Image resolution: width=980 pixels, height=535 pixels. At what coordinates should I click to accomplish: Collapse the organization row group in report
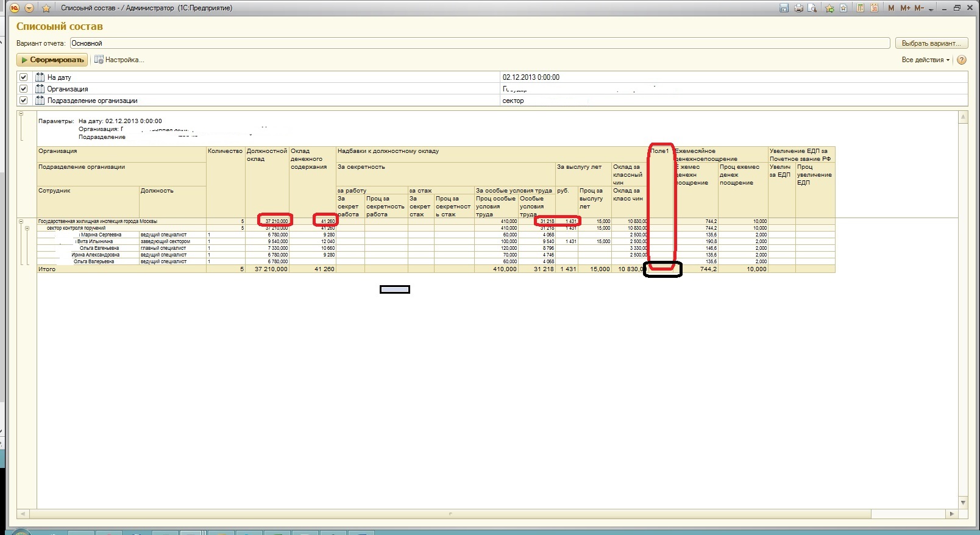[21, 222]
